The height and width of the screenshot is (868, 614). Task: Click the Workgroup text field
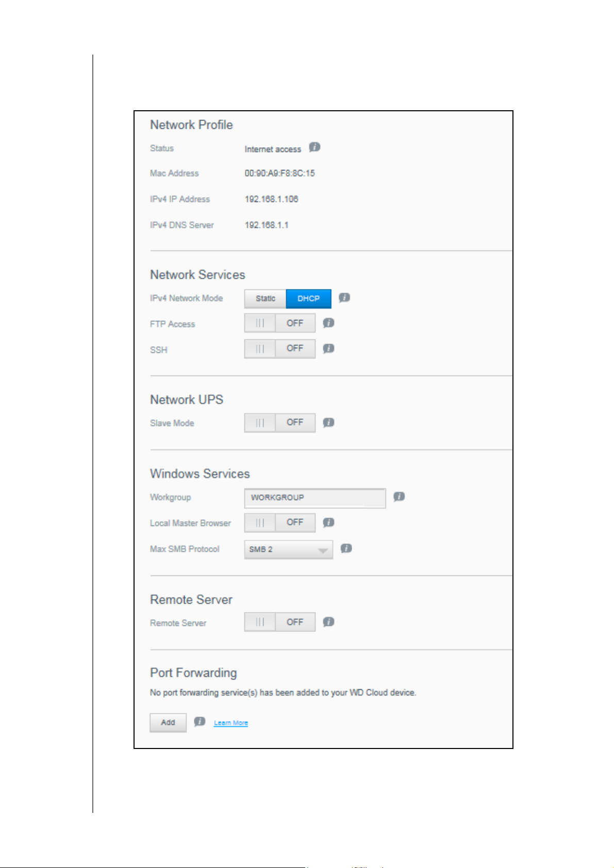315,498
